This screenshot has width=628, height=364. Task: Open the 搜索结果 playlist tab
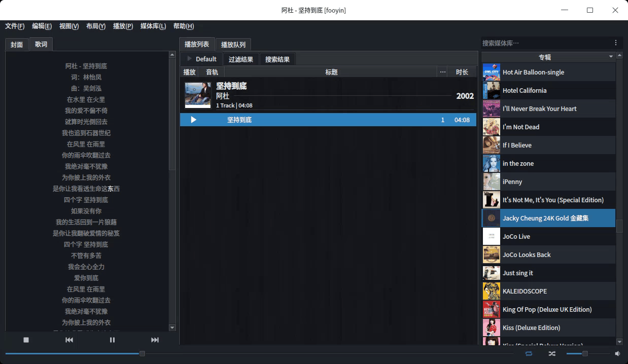(x=277, y=59)
